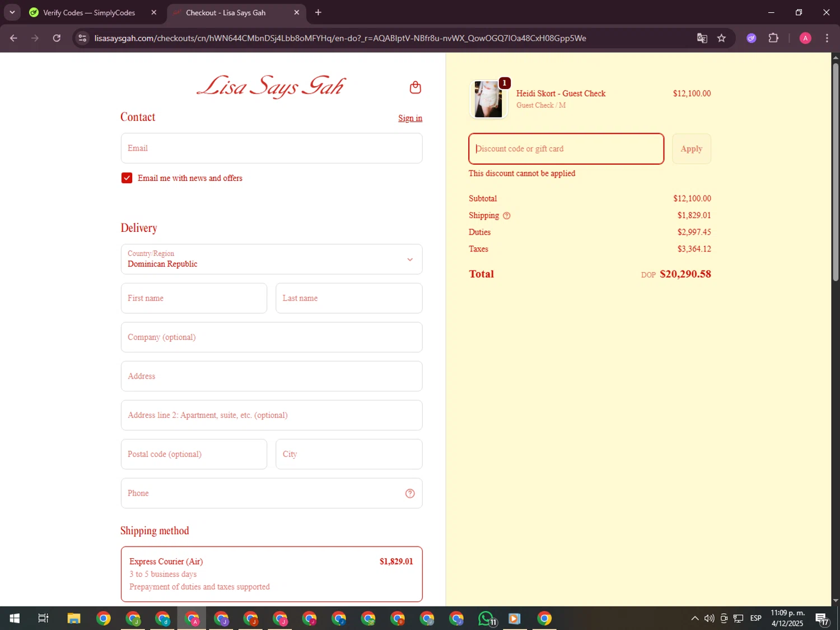Bookmark this page with the star icon
The image size is (840, 630).
tap(721, 38)
